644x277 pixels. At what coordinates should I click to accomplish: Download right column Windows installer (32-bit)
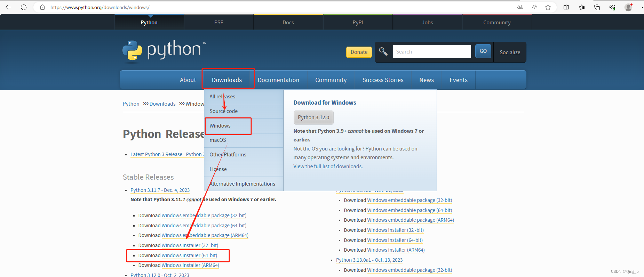396,230
